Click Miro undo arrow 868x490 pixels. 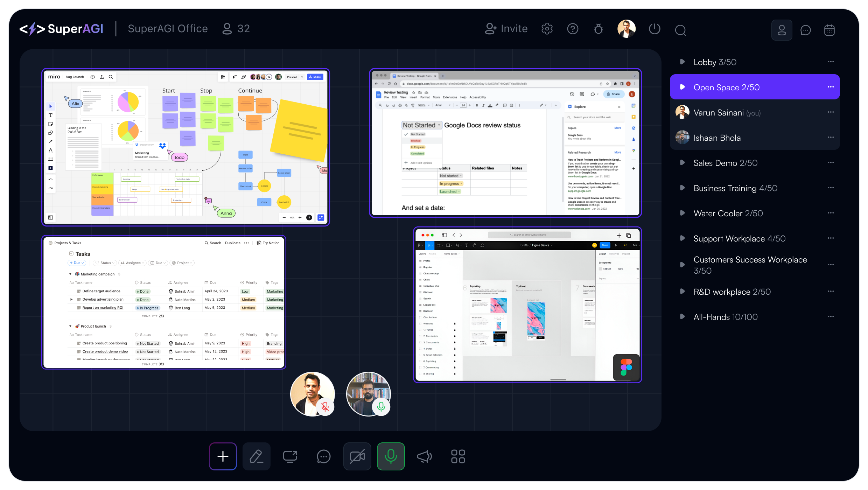50,180
